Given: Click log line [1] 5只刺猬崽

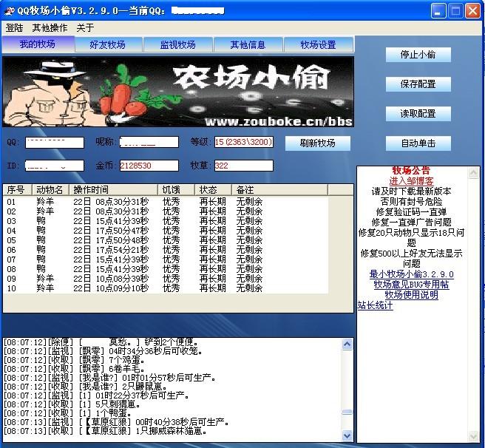Looking at the screenshot, I should (x=72, y=404).
